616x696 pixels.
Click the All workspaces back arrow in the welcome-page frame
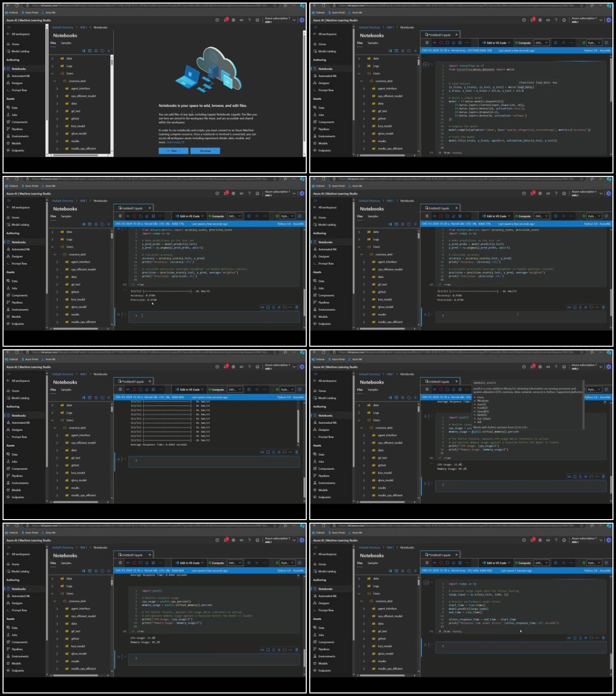coord(8,34)
